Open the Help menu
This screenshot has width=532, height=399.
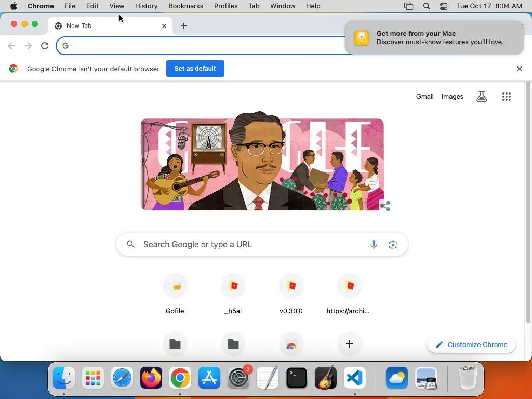313,6
